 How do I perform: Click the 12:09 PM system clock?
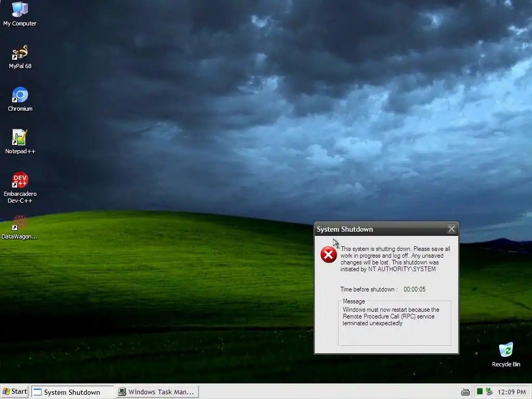tap(512, 392)
